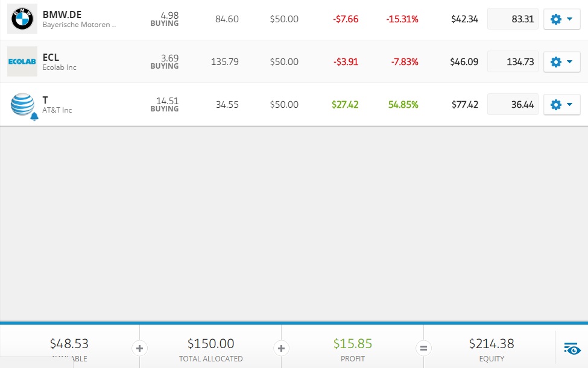The height and width of the screenshot is (368, 588).
Task: Expand ECL settings dropdown arrow
Action: (x=570, y=62)
